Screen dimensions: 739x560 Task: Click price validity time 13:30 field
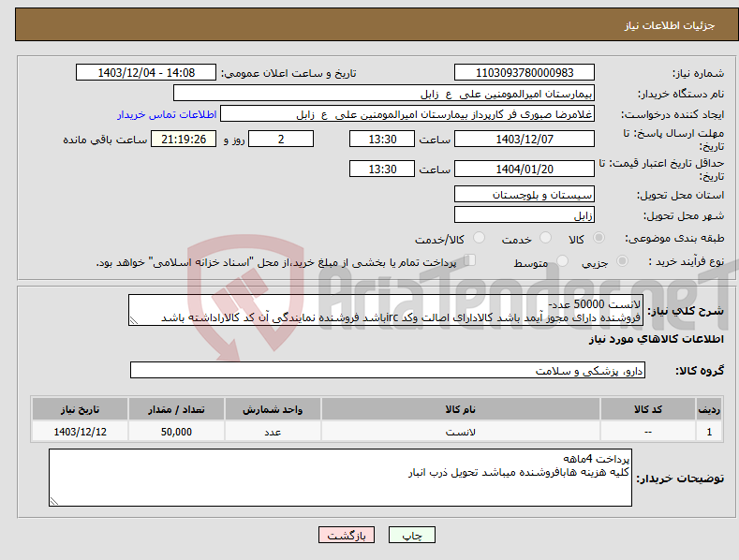pyautogui.click(x=382, y=169)
